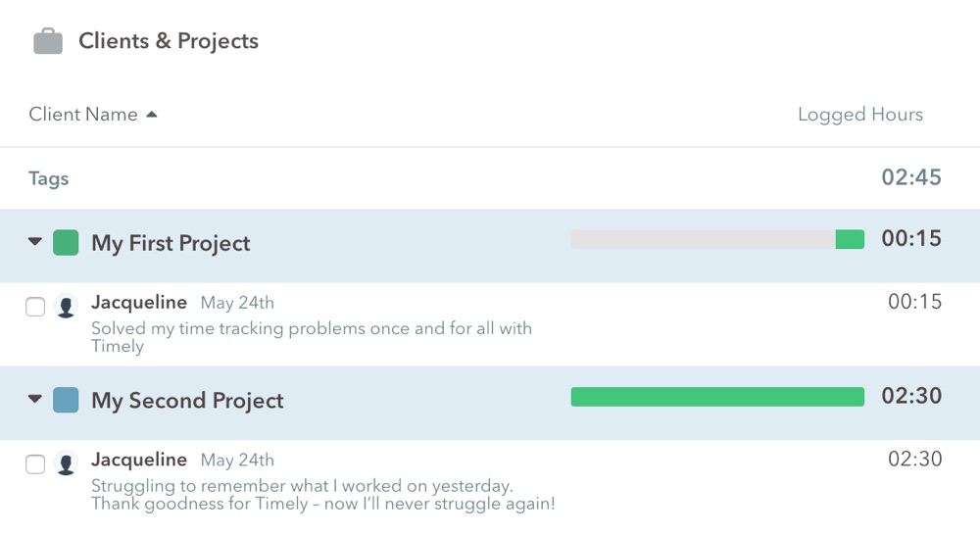
Task: Click the blue color swatch of My Second Project
Action: tap(66, 400)
